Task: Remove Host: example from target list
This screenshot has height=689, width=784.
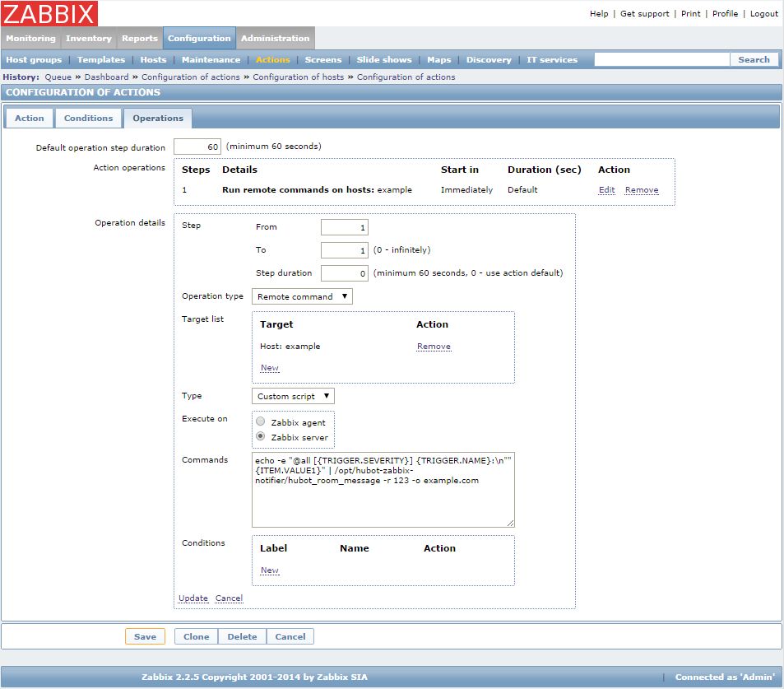Action: 434,347
